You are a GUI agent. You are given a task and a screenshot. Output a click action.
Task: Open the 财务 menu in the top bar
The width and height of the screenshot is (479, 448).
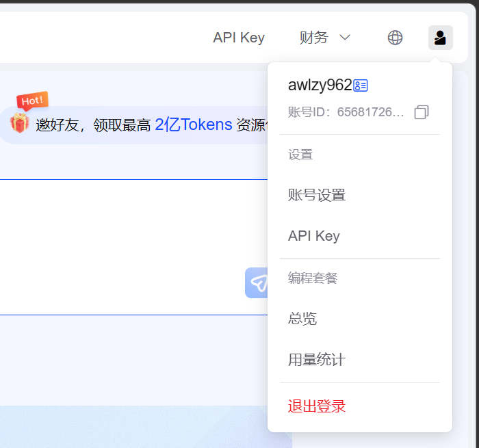314,38
